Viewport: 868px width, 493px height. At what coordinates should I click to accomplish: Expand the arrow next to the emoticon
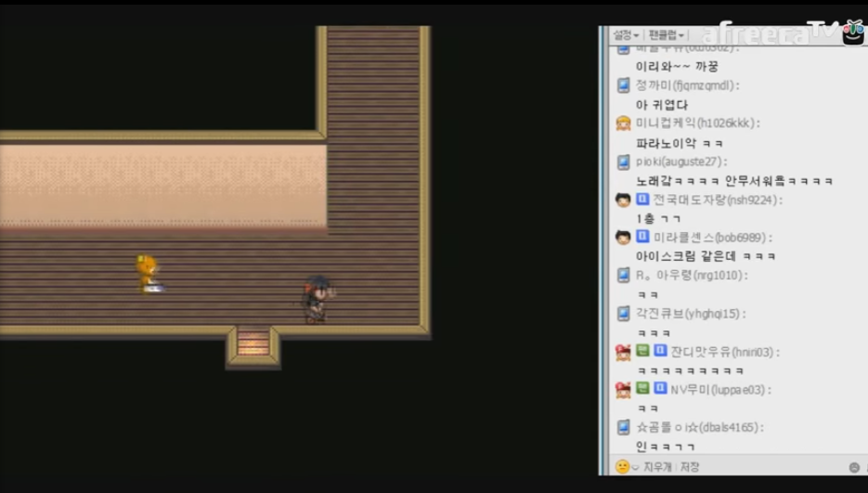(635, 467)
